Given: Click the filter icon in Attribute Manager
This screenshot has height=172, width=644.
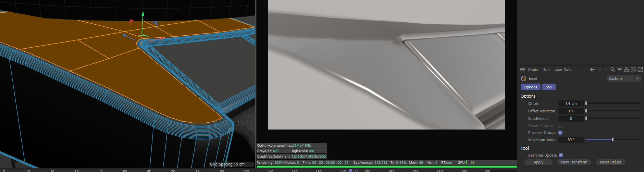Looking at the screenshot, I should click(620, 70).
